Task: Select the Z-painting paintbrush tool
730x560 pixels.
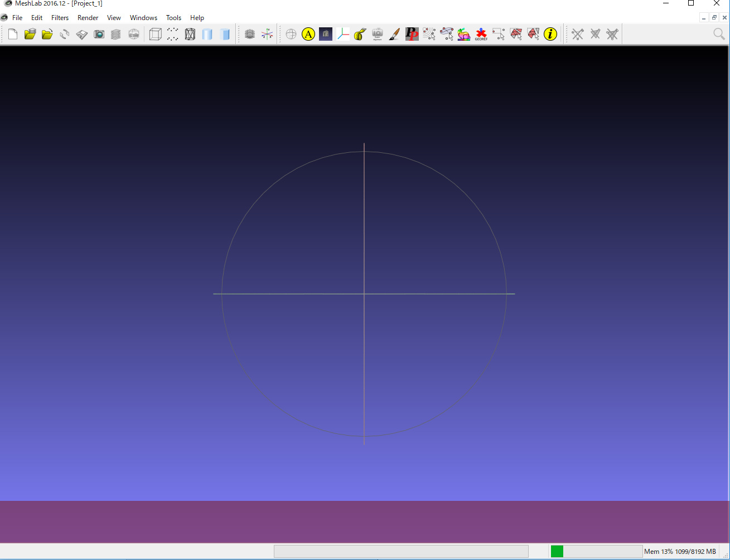Action: coord(394,35)
